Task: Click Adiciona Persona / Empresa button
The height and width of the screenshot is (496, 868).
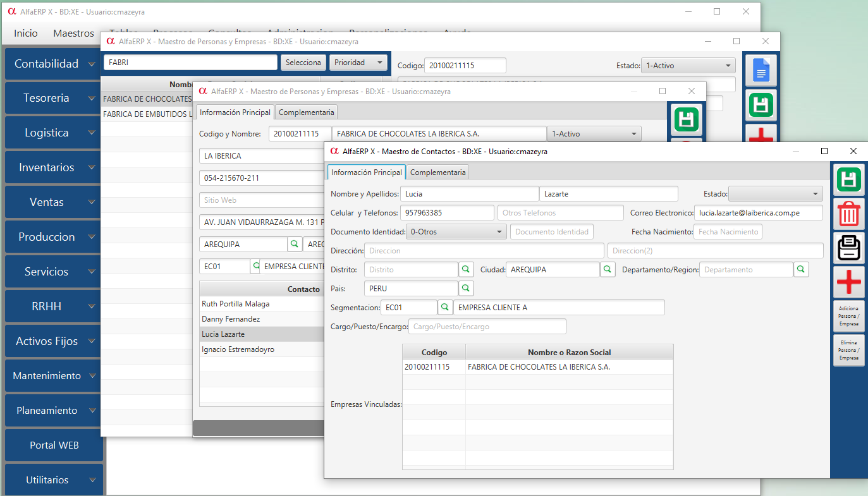Action: point(848,316)
